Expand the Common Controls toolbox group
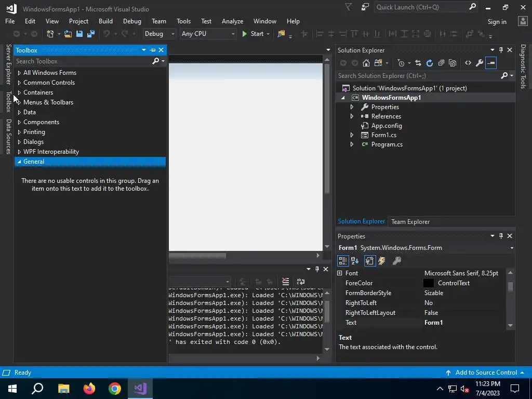Image resolution: width=532 pixels, height=399 pixels. (19, 83)
